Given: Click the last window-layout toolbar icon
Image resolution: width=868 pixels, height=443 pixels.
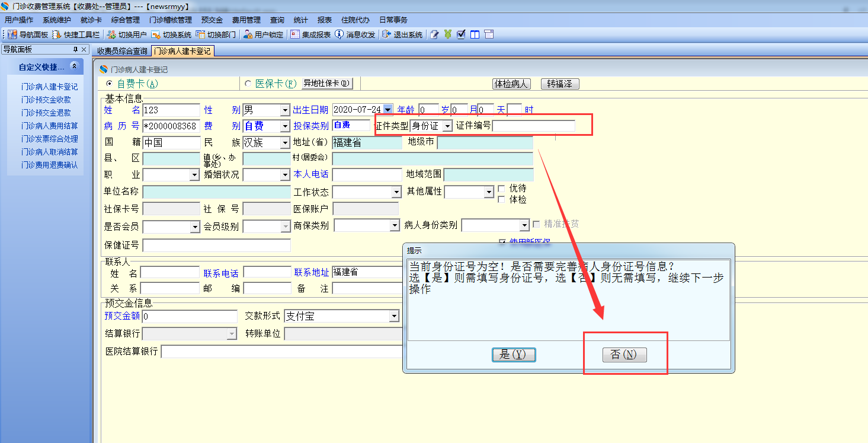Looking at the screenshot, I should (489, 35).
